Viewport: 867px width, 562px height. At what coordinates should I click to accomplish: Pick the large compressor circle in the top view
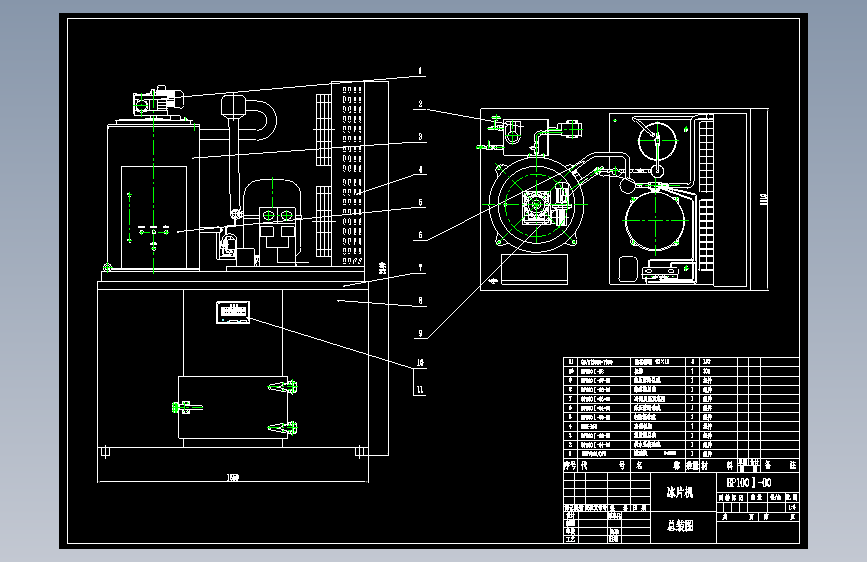[x=655, y=221]
